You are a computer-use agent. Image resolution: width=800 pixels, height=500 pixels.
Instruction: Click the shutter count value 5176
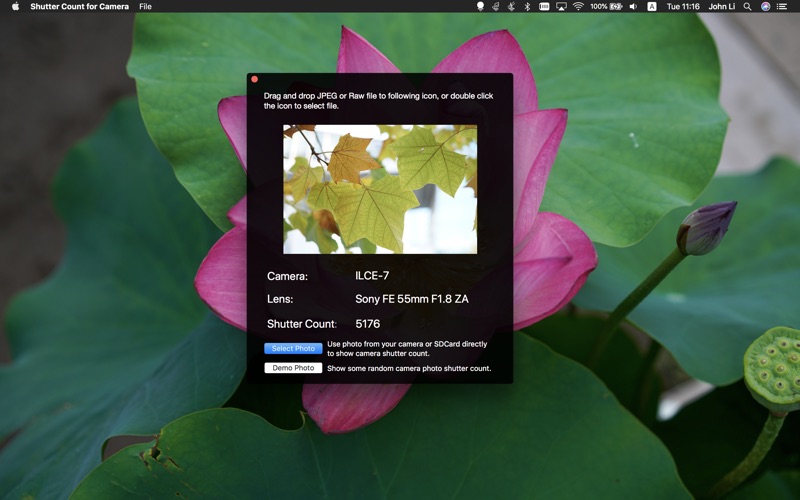tap(367, 324)
